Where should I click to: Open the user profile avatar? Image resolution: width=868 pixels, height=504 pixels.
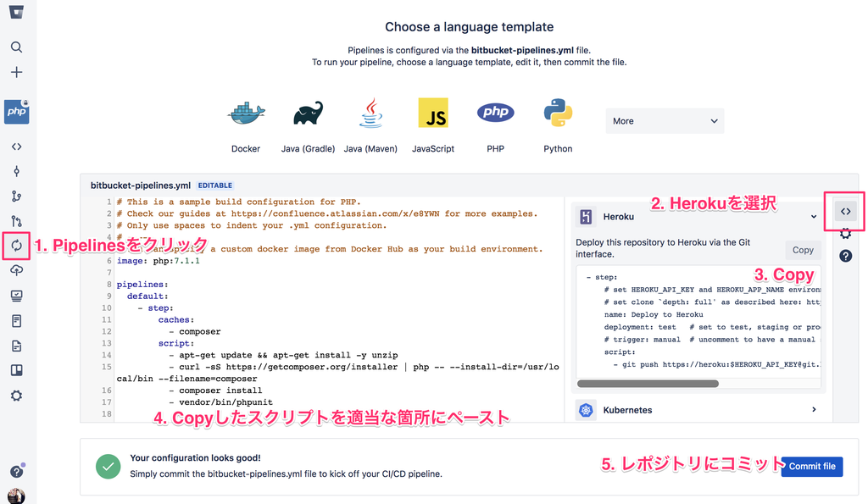click(17, 496)
